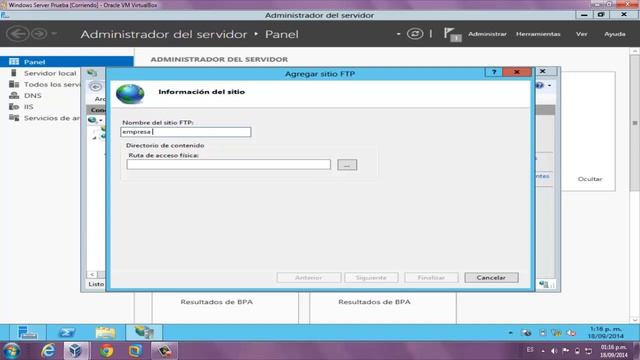Click the Cancelar button
Viewport: 640px width, 360px height.
491,278
